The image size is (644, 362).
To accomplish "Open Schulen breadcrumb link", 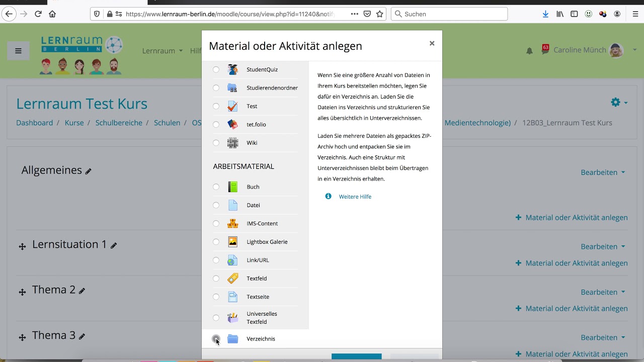I will (167, 123).
